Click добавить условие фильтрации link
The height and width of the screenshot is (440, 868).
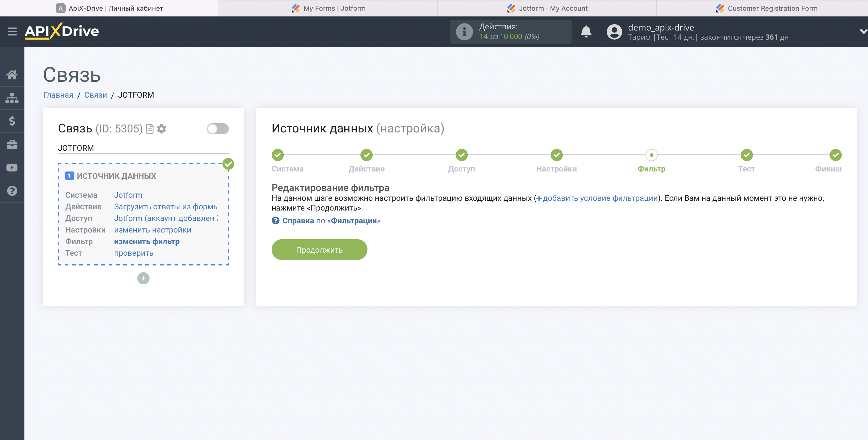tap(600, 198)
